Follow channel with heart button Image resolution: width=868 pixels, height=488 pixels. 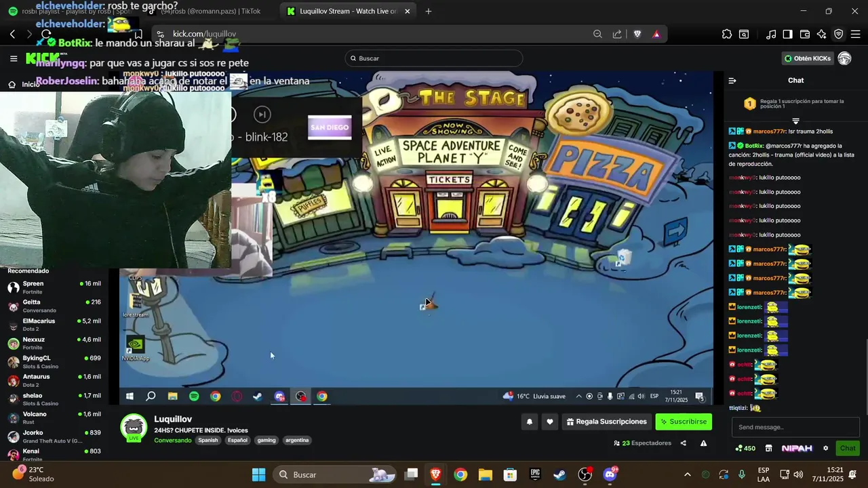pyautogui.click(x=550, y=422)
